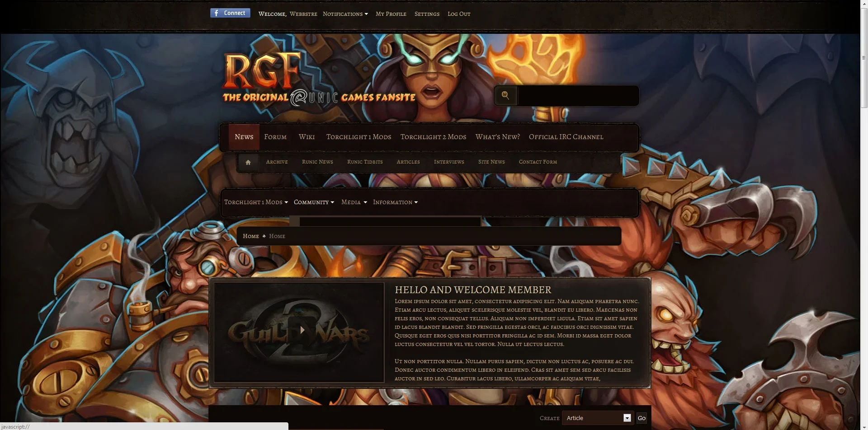Expand the Media dropdown menu
868x430 pixels.
[354, 202]
